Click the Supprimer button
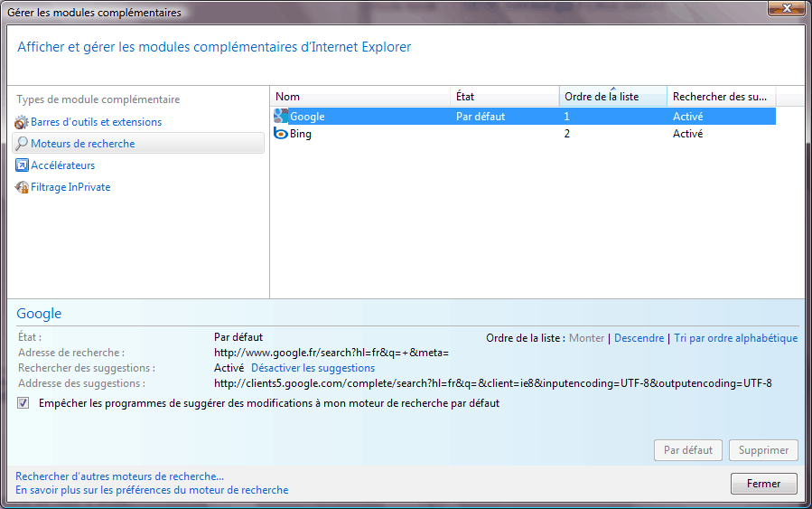This screenshot has width=812, height=509. [763, 450]
